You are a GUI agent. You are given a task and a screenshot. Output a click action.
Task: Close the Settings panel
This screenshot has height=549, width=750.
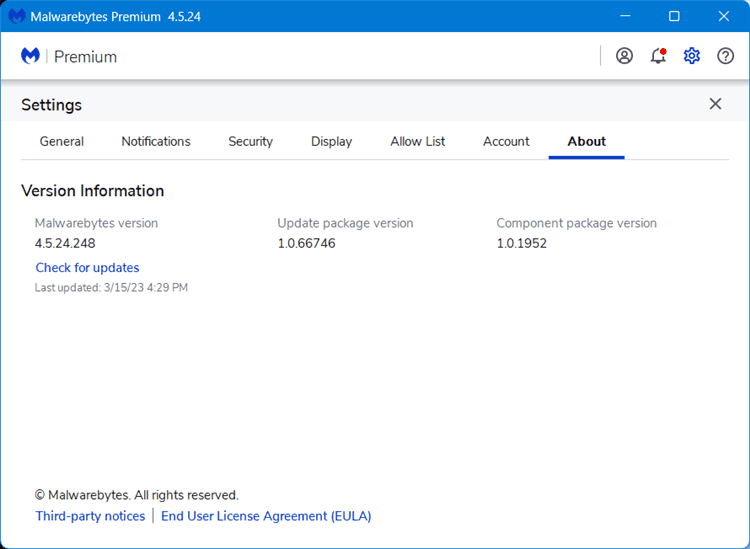715,104
